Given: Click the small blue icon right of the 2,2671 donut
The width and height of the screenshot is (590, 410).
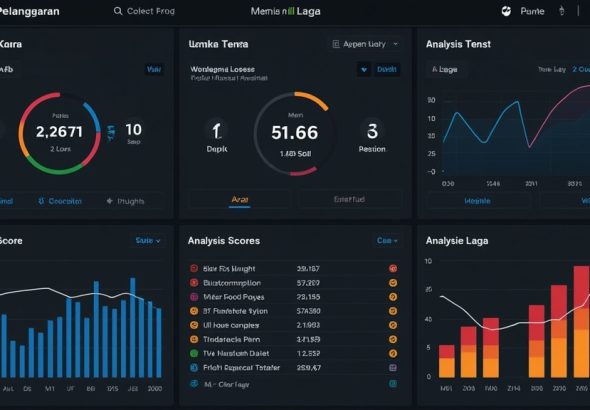Looking at the screenshot, I should (111, 134).
